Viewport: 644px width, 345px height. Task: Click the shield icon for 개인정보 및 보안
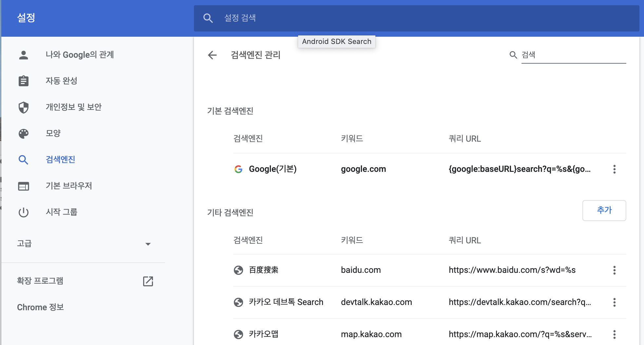tap(24, 107)
